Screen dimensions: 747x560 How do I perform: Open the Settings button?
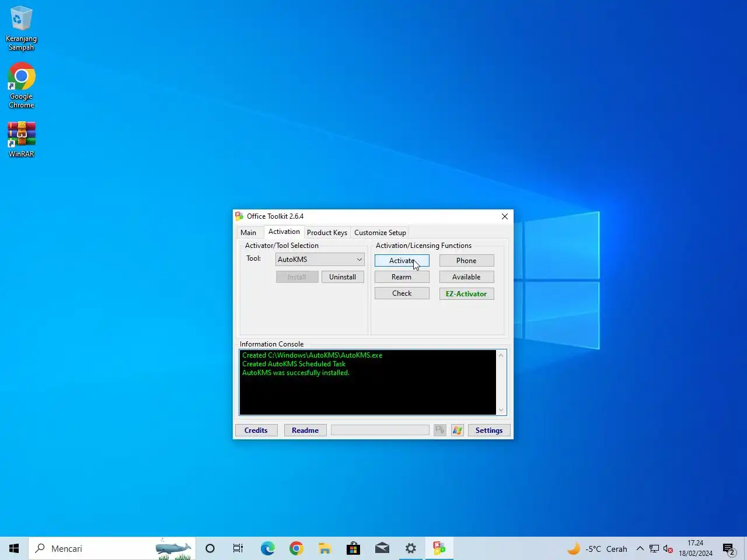coord(489,430)
